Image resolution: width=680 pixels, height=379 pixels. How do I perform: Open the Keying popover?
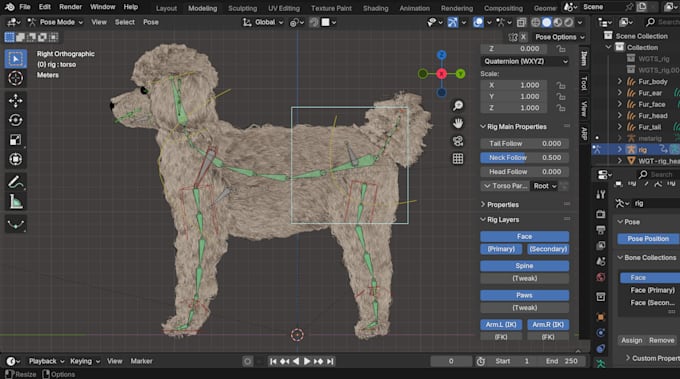(x=84, y=361)
